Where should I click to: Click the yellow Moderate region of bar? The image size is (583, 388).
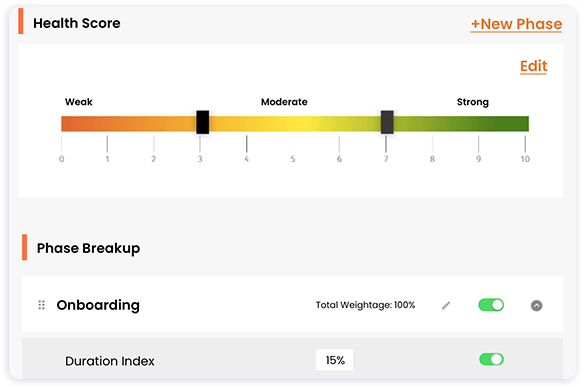[295, 124]
